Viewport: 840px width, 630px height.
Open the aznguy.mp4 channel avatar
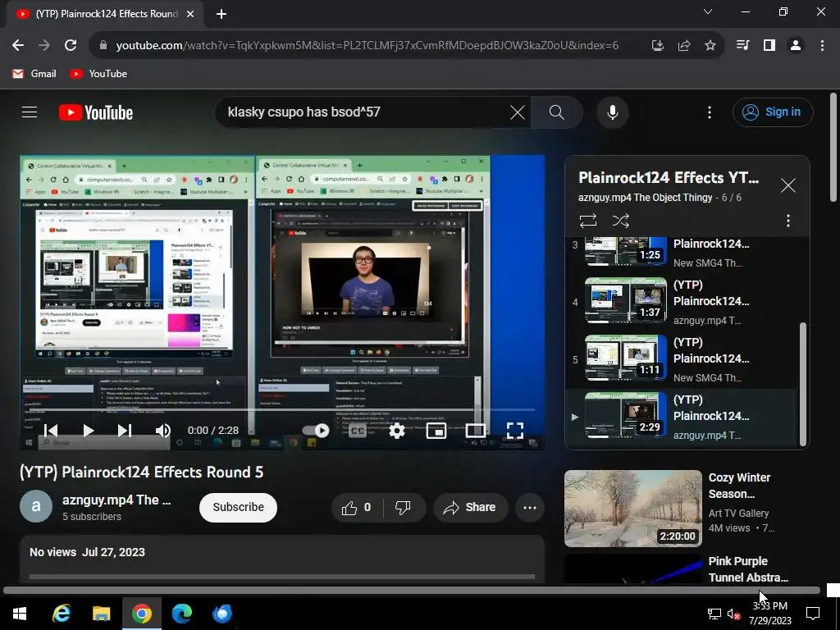pos(36,506)
